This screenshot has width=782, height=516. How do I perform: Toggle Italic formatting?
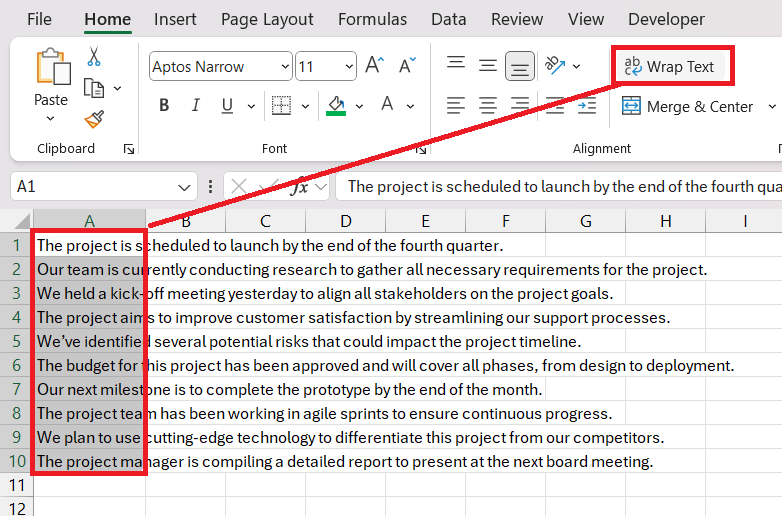point(196,105)
